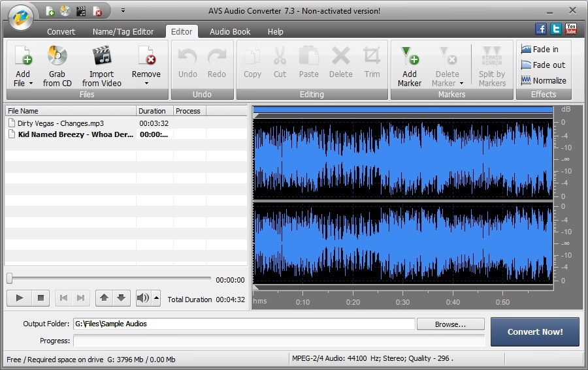Open the volume level arrow
The width and height of the screenshot is (588, 370).
(156, 298)
